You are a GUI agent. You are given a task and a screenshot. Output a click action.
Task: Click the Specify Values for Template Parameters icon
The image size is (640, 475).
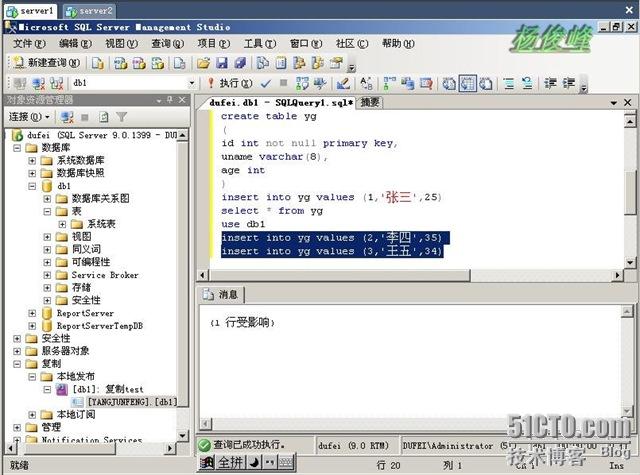coord(366,83)
